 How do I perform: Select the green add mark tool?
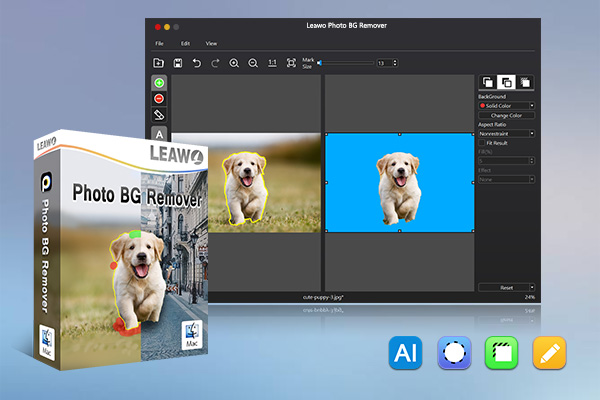tap(159, 83)
